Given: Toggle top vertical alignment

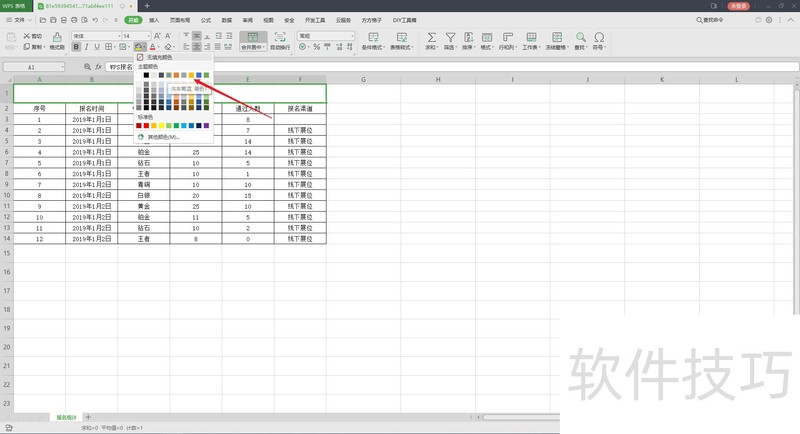Looking at the screenshot, I should pyautogui.click(x=186, y=36).
